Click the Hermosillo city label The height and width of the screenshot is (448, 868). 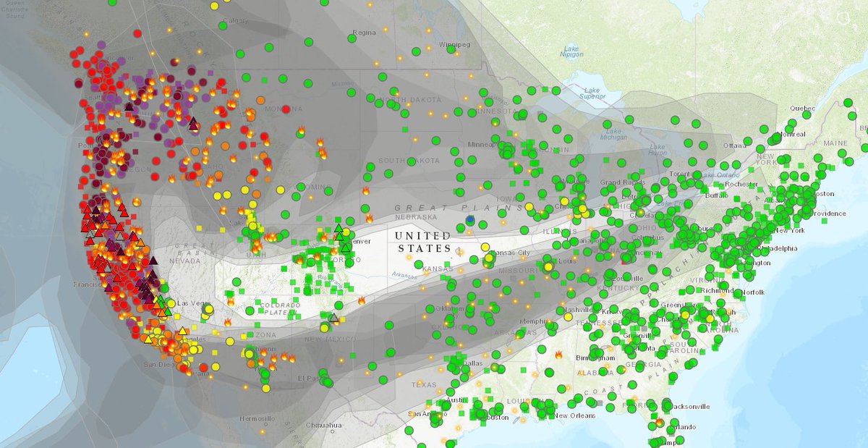coord(258,418)
